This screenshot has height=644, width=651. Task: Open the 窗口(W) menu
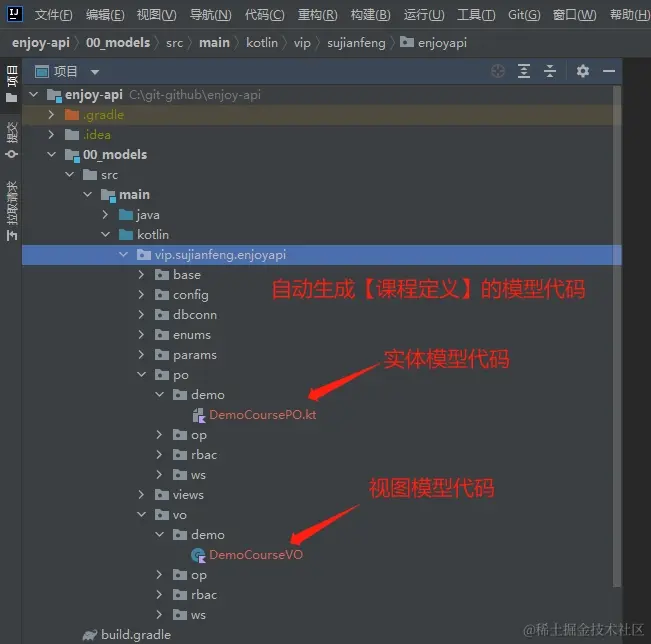pyautogui.click(x=575, y=15)
